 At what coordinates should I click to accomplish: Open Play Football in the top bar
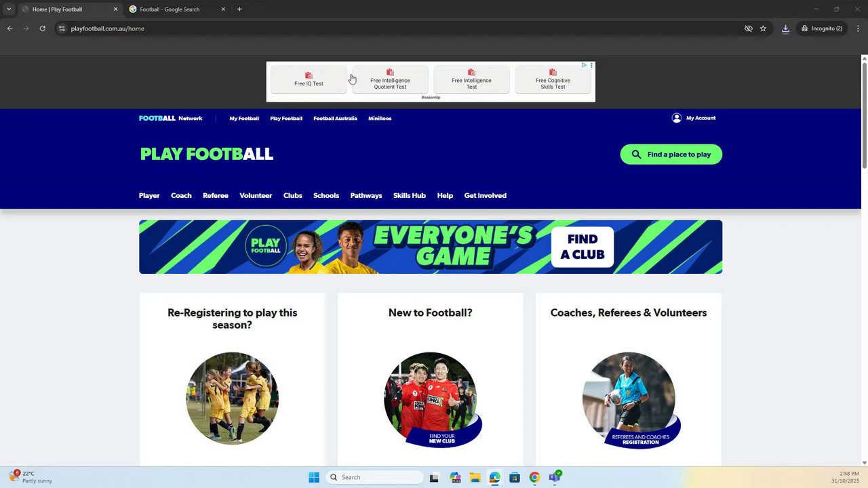tap(286, 119)
